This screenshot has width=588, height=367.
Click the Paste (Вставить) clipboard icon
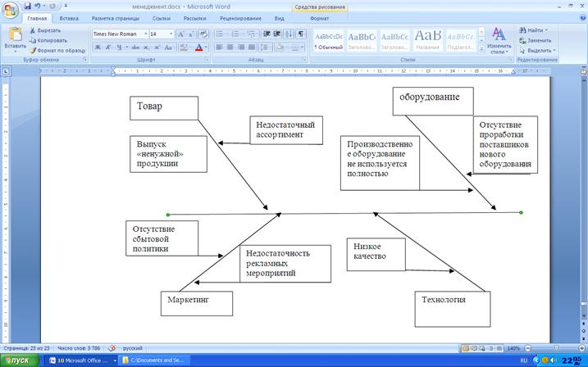[15, 38]
